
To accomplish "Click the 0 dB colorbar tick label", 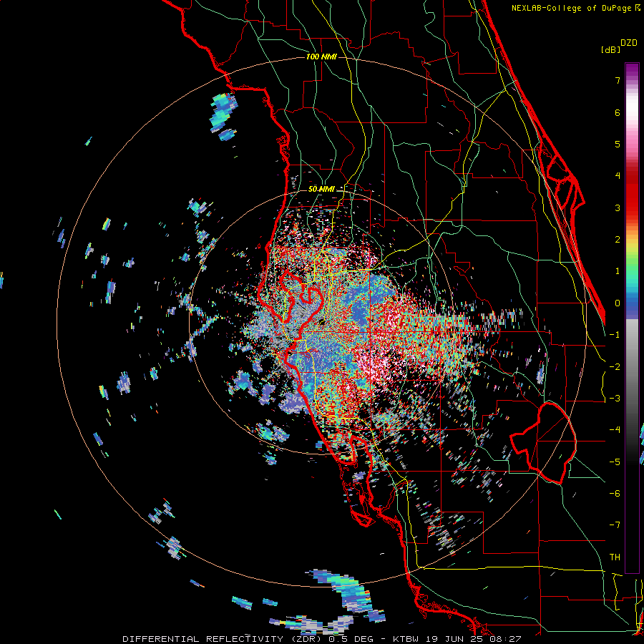I will click(x=618, y=303).
